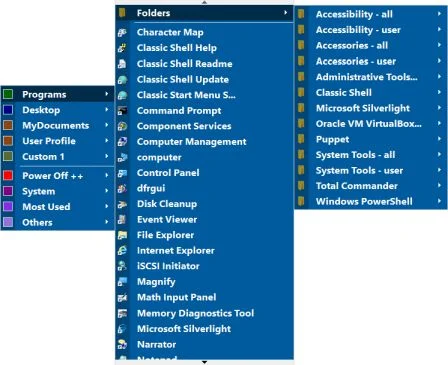The image size is (448, 365).
Task: Click the Disk Cleanup icon
Action: [x=122, y=204]
